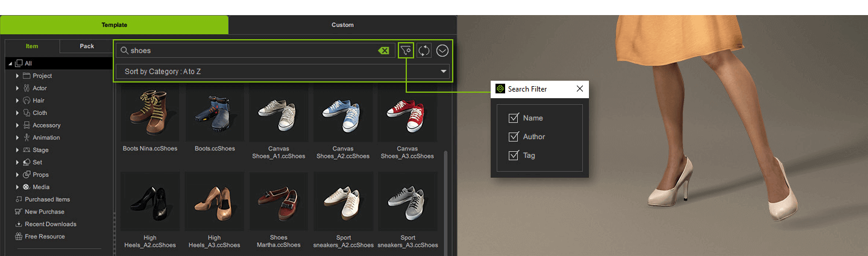Open Recent Downloads
Image resolution: width=868 pixels, height=256 pixels.
pyautogui.click(x=50, y=224)
